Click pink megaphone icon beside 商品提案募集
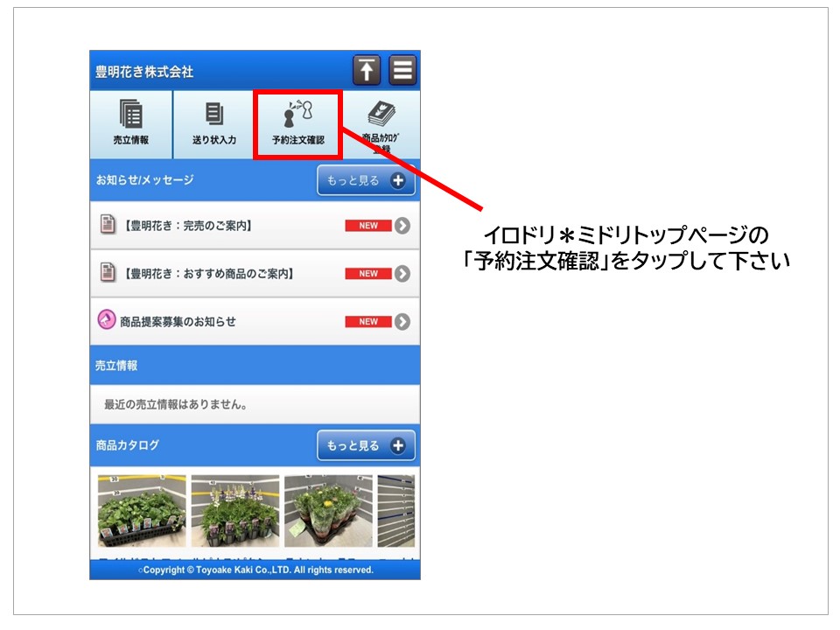 click(x=107, y=320)
